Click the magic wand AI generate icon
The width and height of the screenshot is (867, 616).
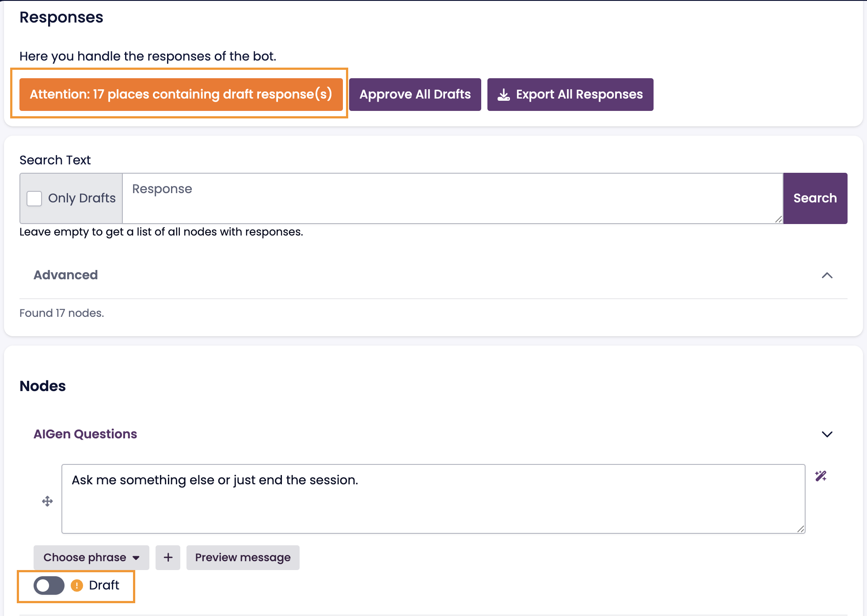(821, 476)
